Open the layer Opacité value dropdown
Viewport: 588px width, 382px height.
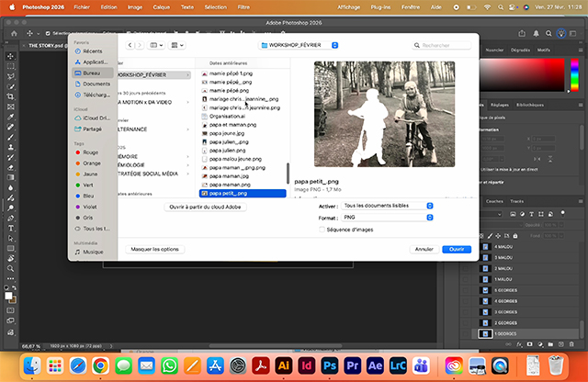pyautogui.click(x=561, y=225)
